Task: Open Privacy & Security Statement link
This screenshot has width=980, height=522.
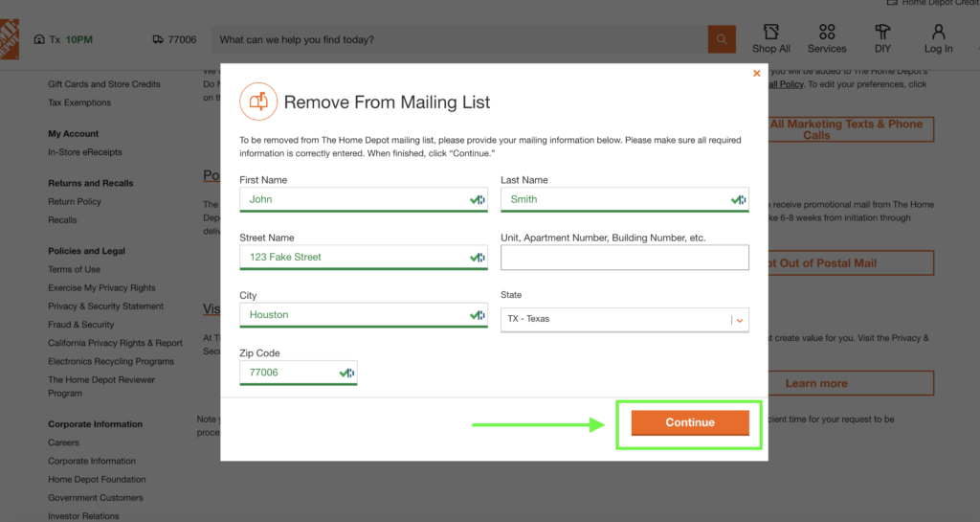Action: click(105, 306)
